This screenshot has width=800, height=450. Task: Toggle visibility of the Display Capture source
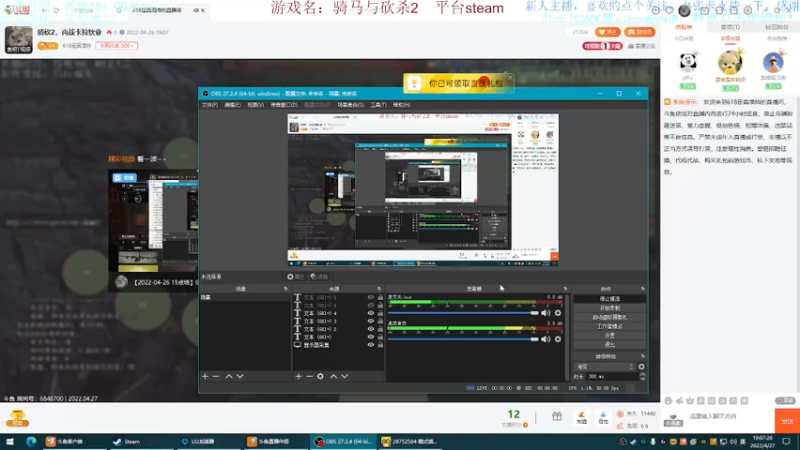click(371, 345)
